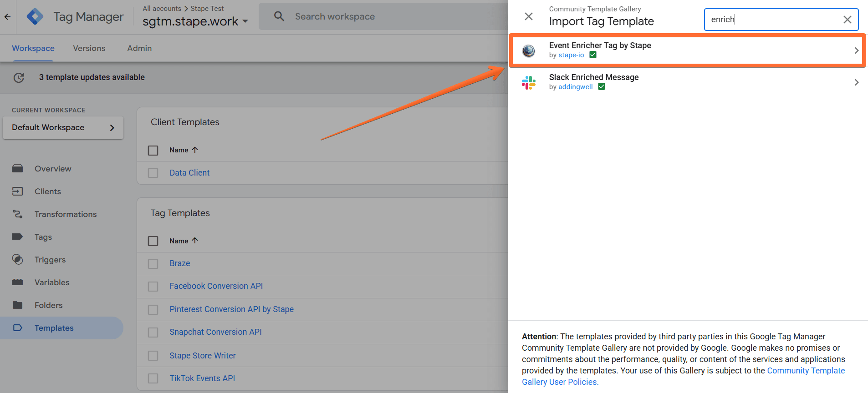Screen dimensions: 868x393
Task: Expand Event Enricher Tag chevron
Action: pyautogui.click(x=857, y=50)
